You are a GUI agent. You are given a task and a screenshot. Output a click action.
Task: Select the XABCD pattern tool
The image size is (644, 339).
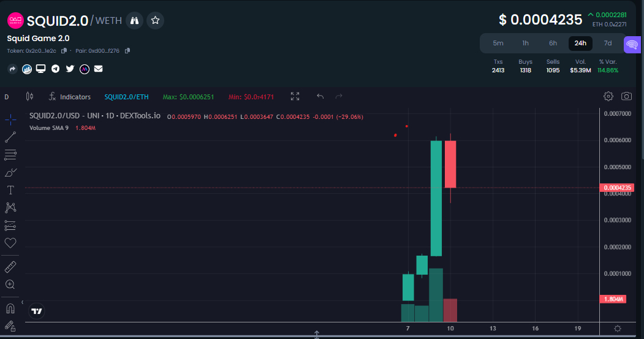(10, 208)
